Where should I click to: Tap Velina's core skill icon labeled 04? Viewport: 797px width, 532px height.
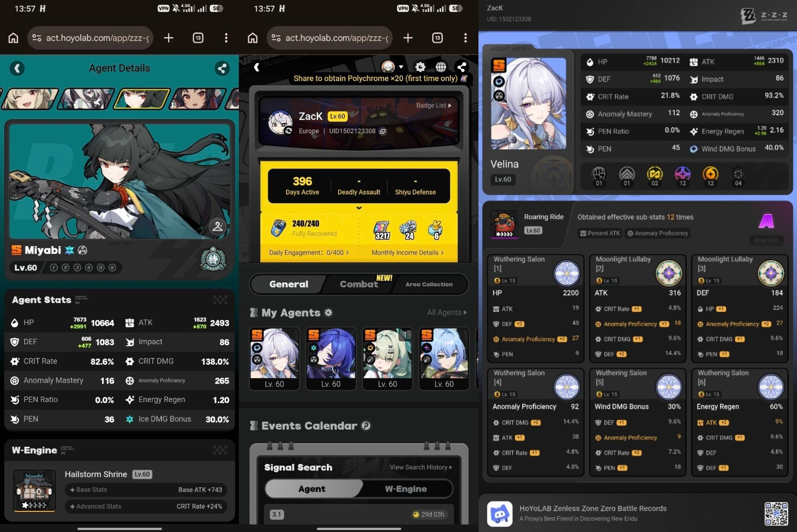(x=738, y=176)
